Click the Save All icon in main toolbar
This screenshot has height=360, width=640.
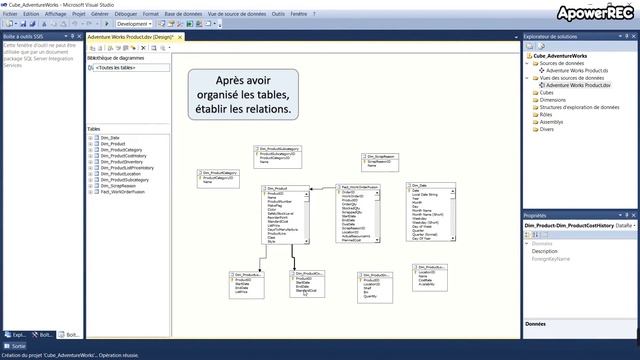coord(32,24)
